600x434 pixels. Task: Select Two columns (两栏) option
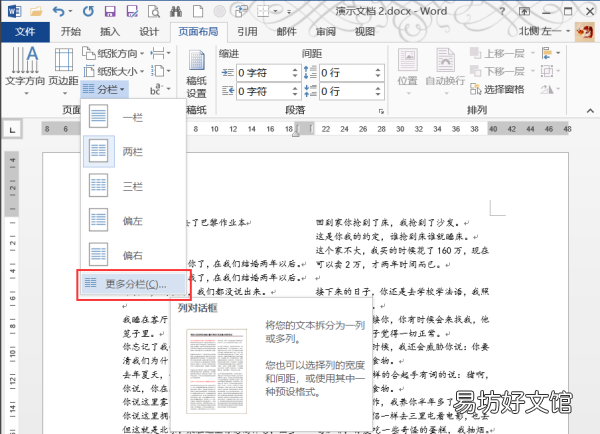[134, 152]
